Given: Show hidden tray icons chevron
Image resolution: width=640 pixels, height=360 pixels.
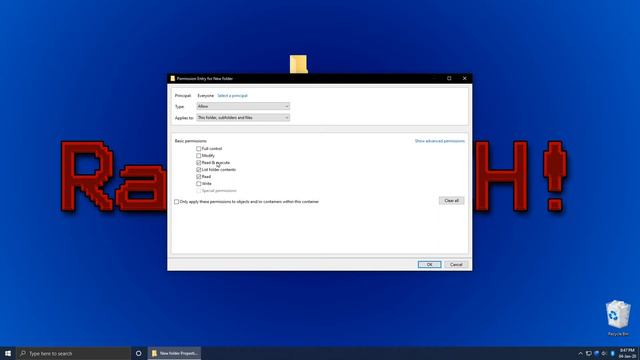Looking at the screenshot, I should point(580,353).
